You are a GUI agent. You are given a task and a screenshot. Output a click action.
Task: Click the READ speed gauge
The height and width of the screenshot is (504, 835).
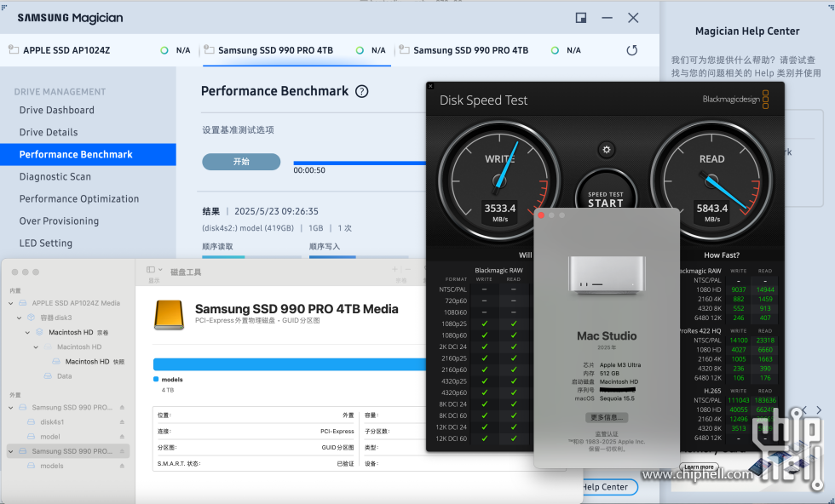pos(711,181)
